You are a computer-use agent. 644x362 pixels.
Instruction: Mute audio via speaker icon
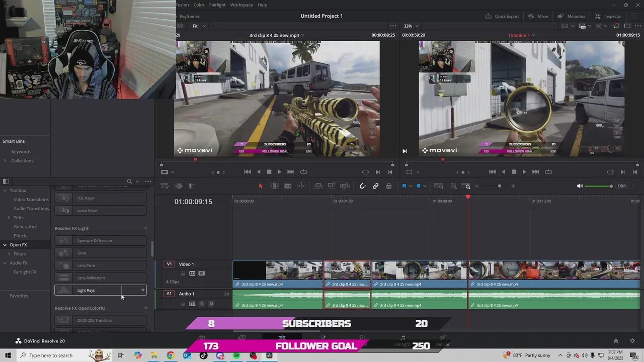pos(580,186)
